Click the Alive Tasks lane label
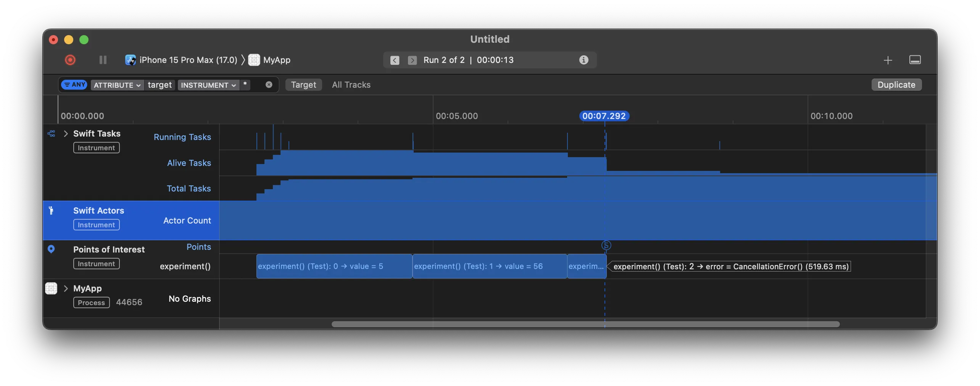980x386 pixels. pos(189,163)
